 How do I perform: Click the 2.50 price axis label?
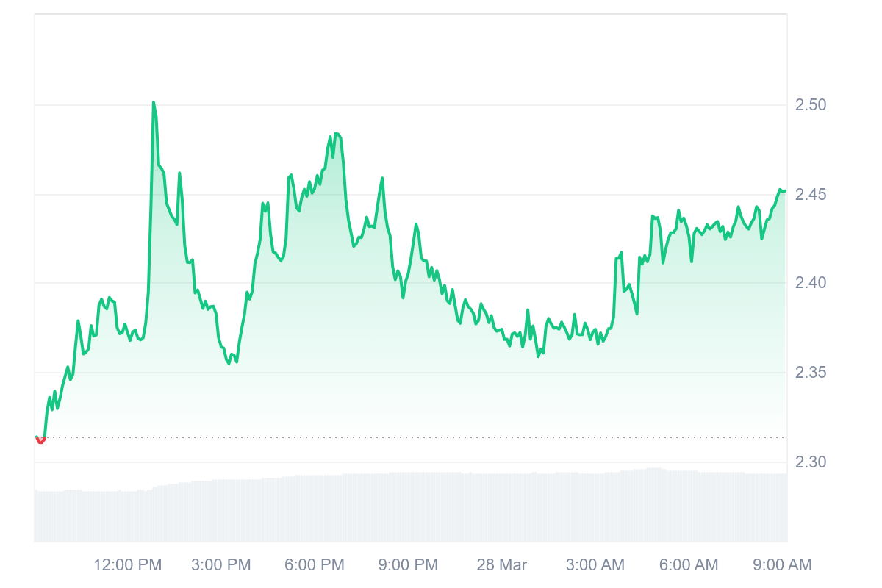811,105
